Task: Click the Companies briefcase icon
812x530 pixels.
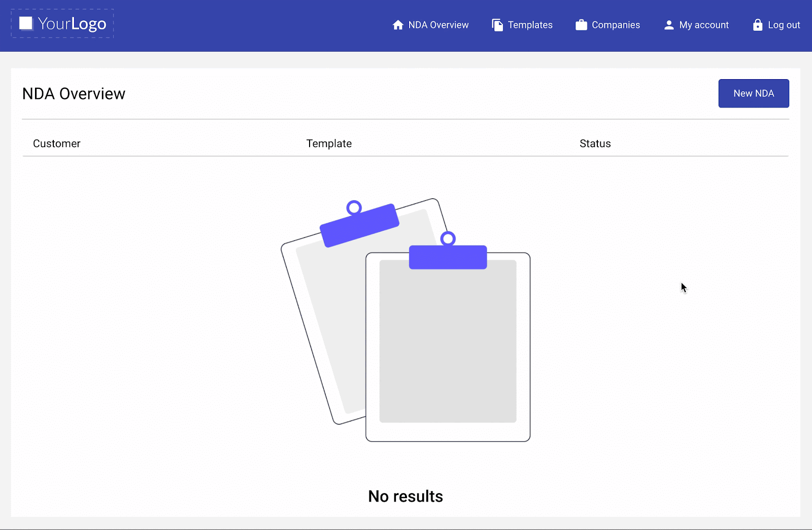Action: (581, 25)
